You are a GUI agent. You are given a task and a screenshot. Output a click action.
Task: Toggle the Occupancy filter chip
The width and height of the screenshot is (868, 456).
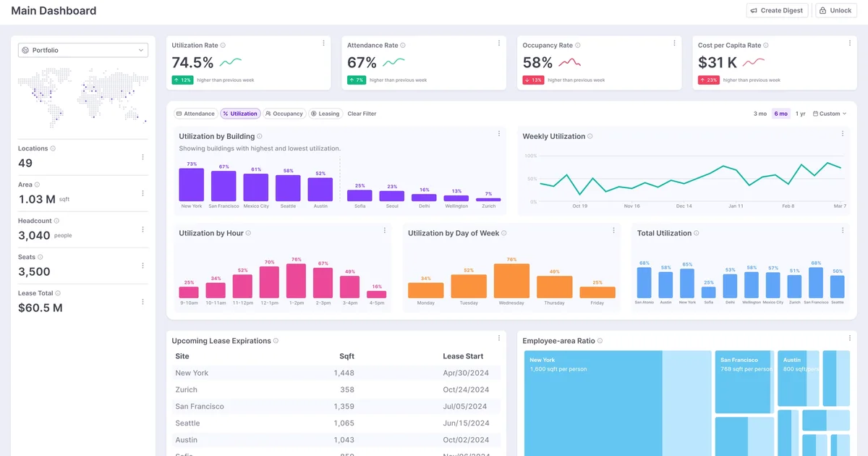(284, 114)
